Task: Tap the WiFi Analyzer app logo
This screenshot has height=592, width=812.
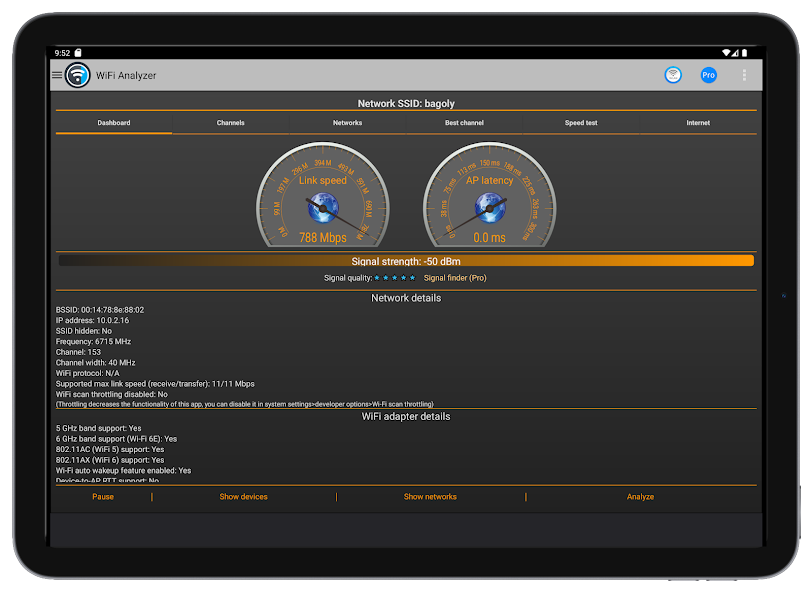Action: (77, 75)
